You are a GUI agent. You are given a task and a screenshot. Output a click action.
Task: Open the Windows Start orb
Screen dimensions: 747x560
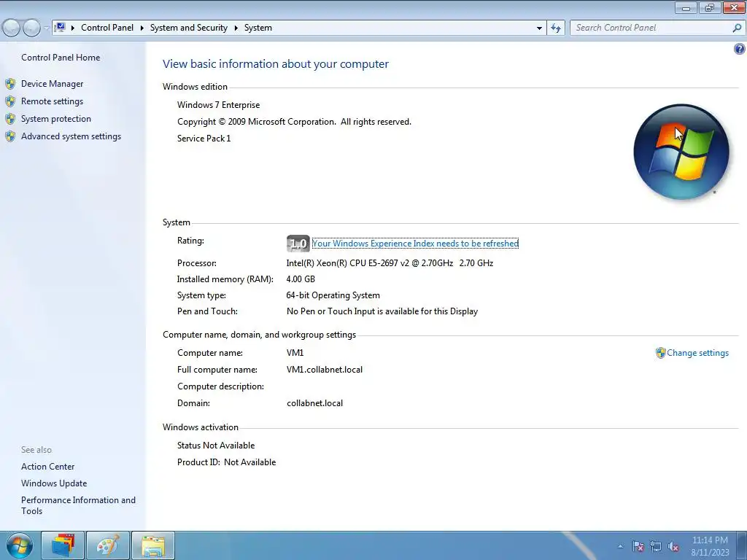pyautogui.click(x=19, y=545)
